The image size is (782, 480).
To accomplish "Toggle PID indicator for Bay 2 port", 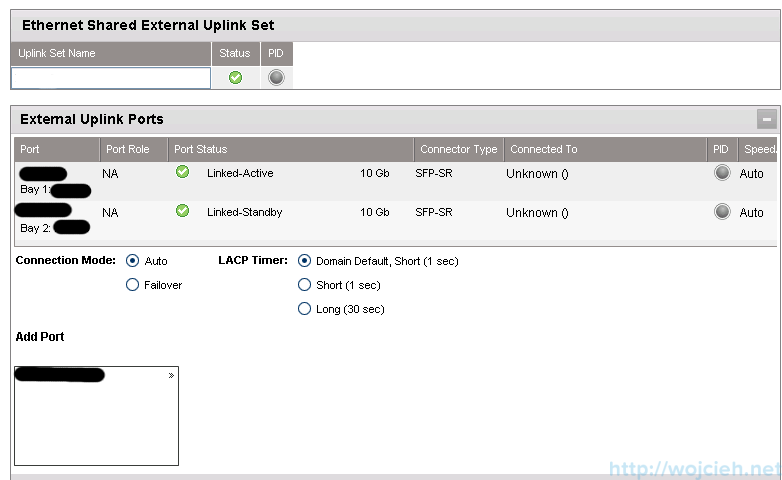I will pyautogui.click(x=722, y=212).
